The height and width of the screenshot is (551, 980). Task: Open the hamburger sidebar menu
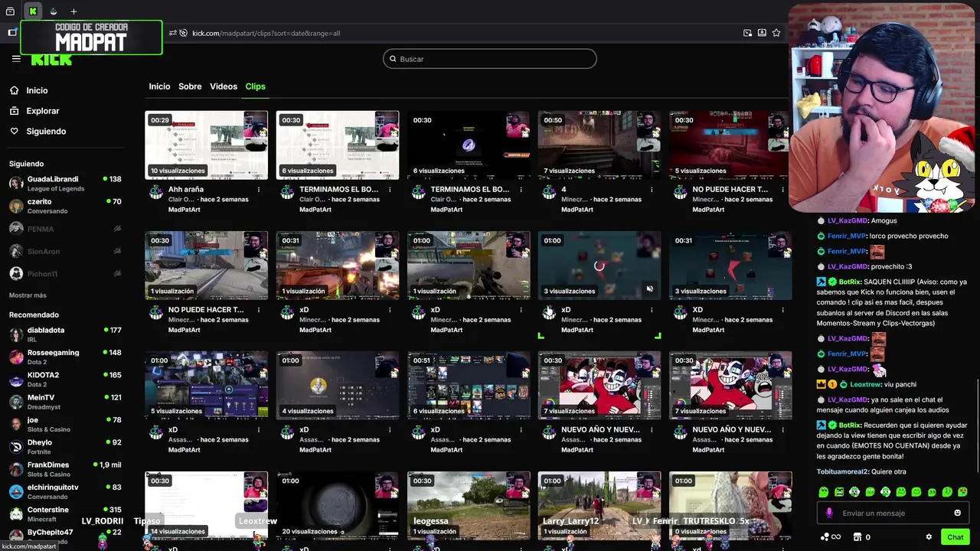(x=16, y=58)
